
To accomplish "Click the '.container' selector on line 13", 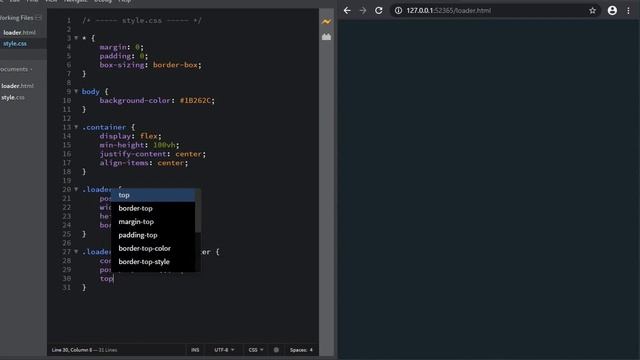I will pos(104,127).
